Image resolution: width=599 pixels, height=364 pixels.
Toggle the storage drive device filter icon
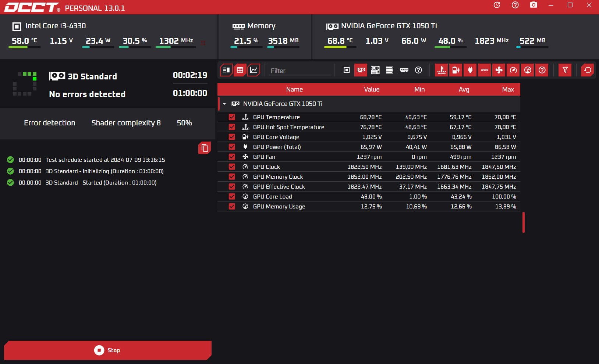pyautogui.click(x=390, y=70)
